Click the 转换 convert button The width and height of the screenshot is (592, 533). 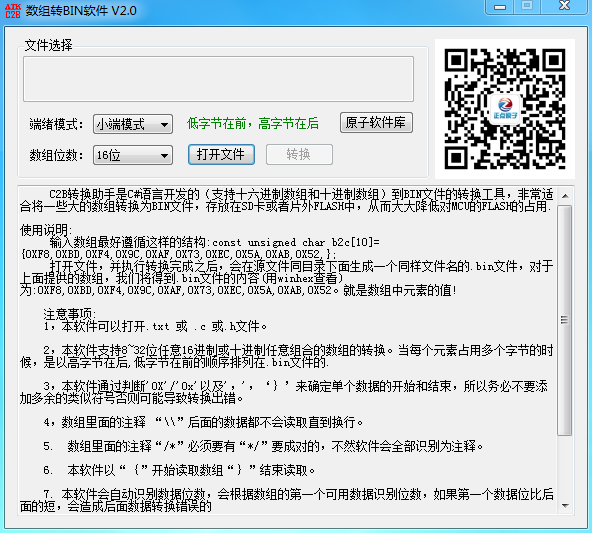(299, 154)
